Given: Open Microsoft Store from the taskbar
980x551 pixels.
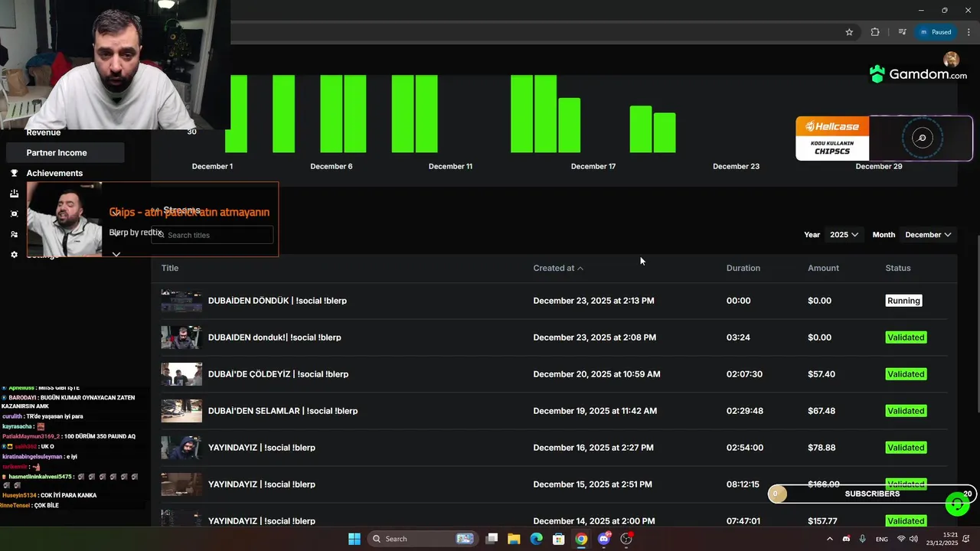Looking at the screenshot, I should 559,539.
